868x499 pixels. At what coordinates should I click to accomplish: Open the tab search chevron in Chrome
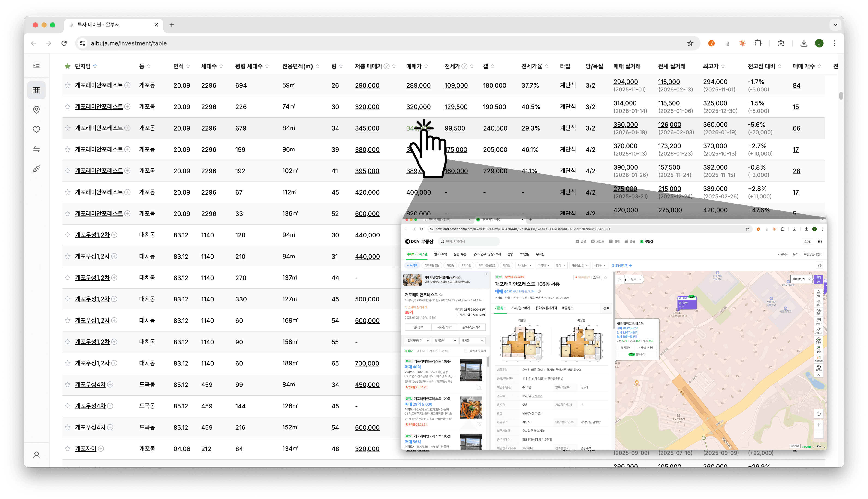tap(835, 25)
